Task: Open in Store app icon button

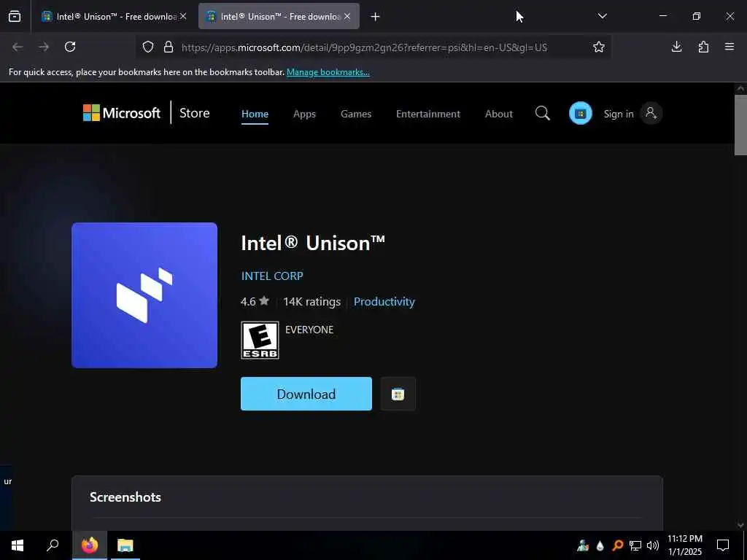Action: [398, 394]
